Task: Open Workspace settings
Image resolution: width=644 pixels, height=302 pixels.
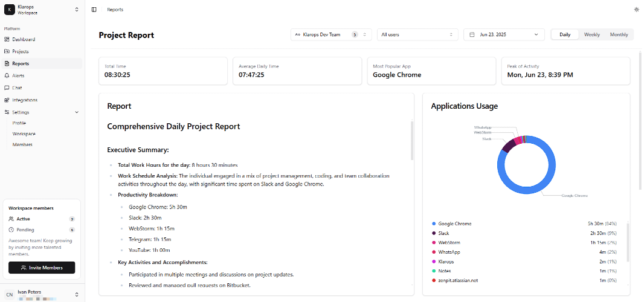Action: pyautogui.click(x=24, y=134)
